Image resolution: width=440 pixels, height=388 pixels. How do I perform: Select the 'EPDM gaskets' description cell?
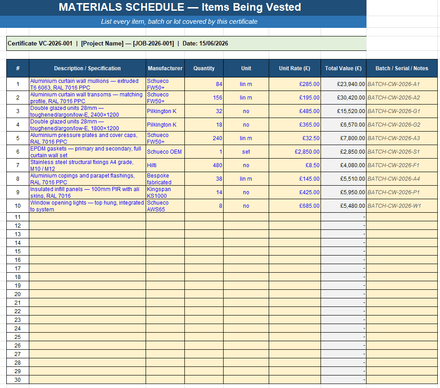click(87, 152)
